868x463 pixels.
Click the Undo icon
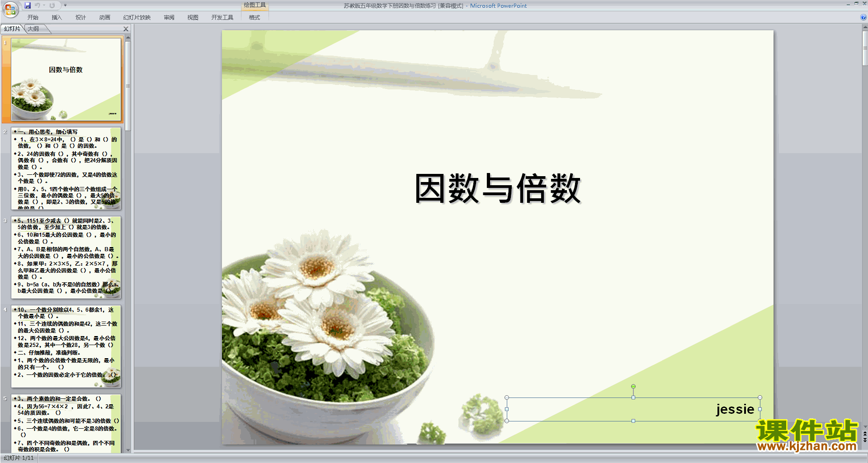click(37, 5)
